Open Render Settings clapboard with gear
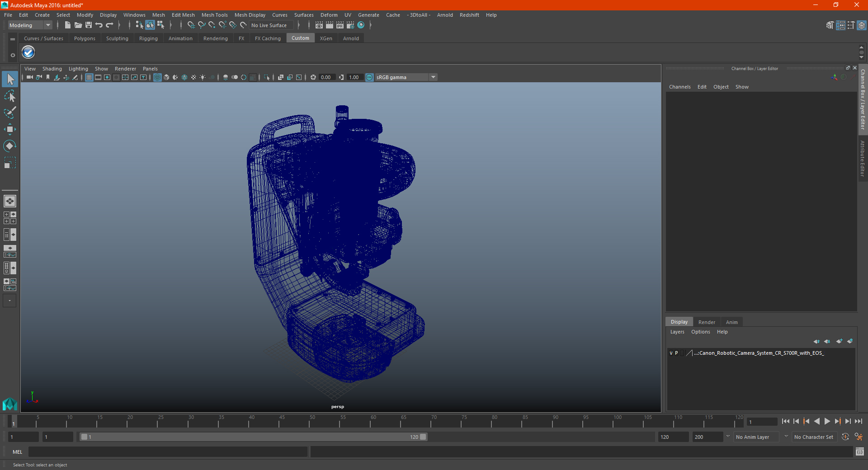Viewport: 868px width, 470px height. click(350, 25)
